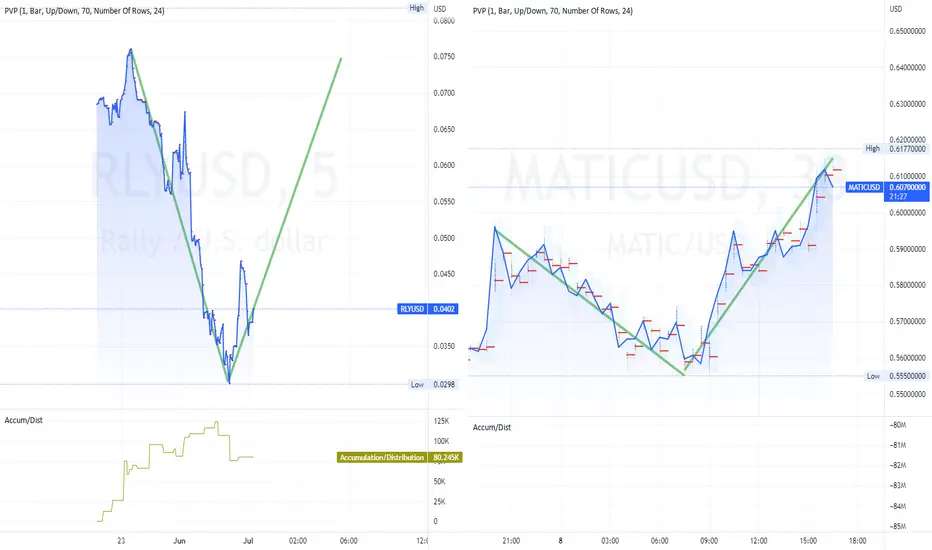Click the -82M Accum/Dist scale label

click(x=898, y=466)
